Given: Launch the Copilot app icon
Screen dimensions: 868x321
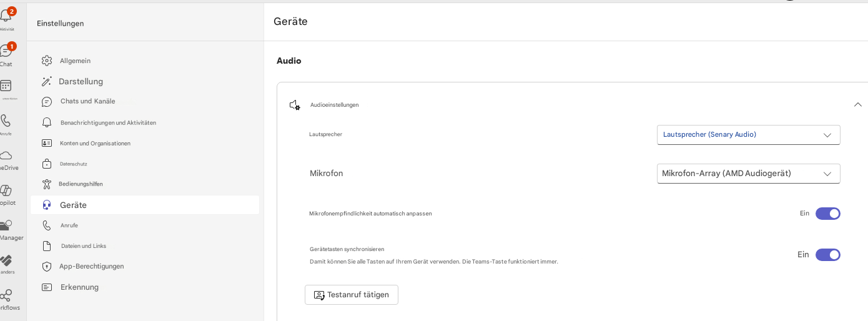Looking at the screenshot, I should pos(6,190).
